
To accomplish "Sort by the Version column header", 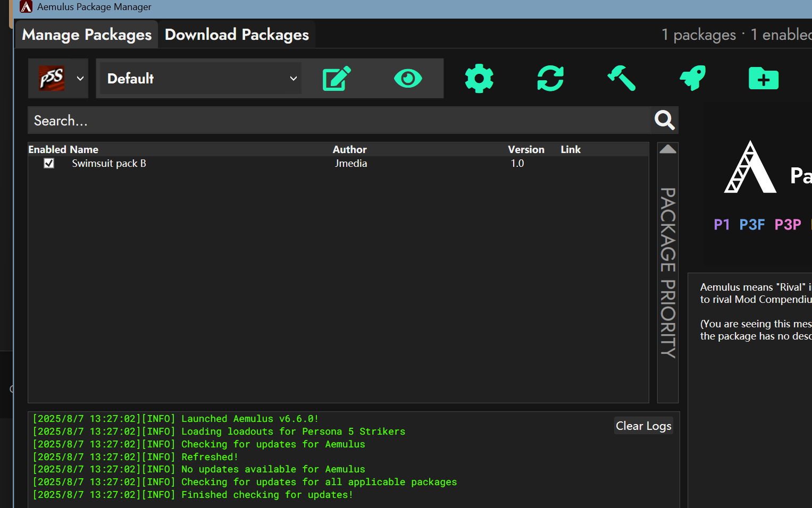I will pyautogui.click(x=526, y=149).
